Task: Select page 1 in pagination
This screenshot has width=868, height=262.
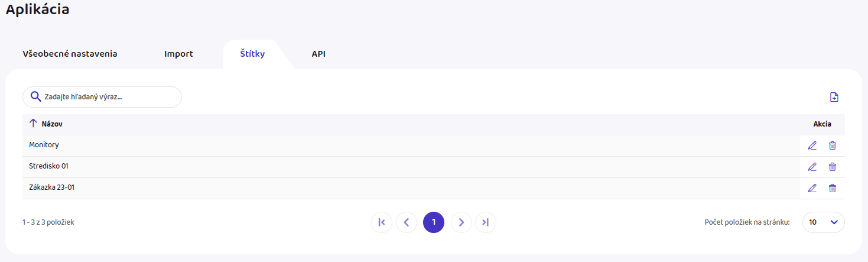Action: pos(434,222)
